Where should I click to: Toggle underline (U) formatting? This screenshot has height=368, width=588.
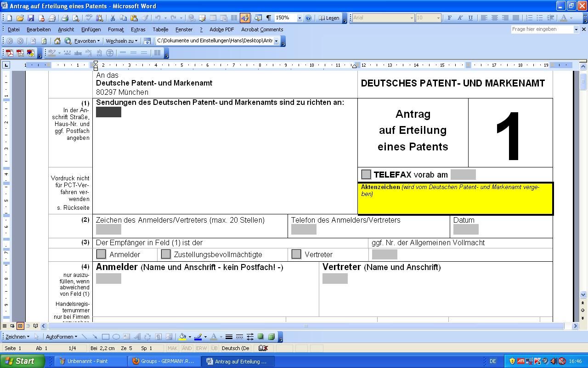point(470,18)
